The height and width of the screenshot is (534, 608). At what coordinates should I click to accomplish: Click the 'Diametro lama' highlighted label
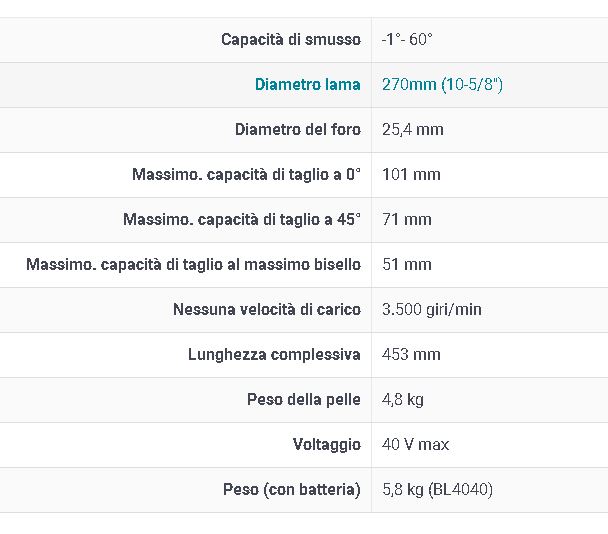click(x=307, y=85)
